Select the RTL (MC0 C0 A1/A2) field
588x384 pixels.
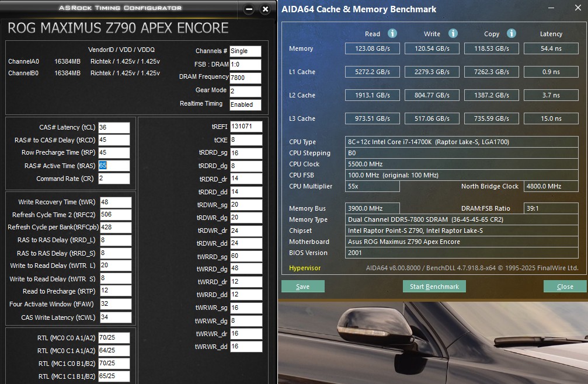[114, 338]
